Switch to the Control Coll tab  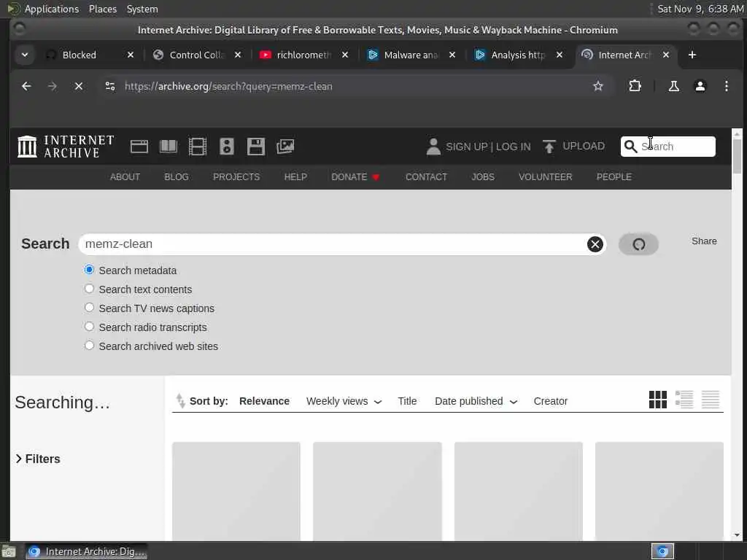196,55
